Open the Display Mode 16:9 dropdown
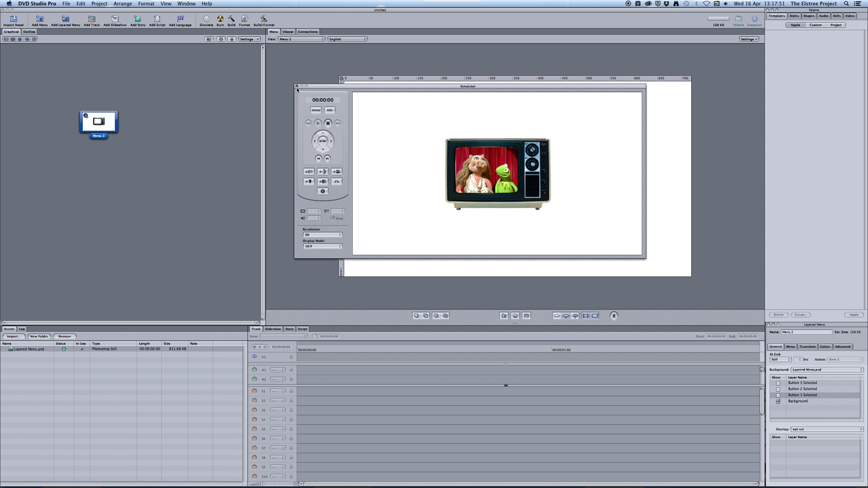The width and height of the screenshot is (868, 488). (x=322, y=246)
